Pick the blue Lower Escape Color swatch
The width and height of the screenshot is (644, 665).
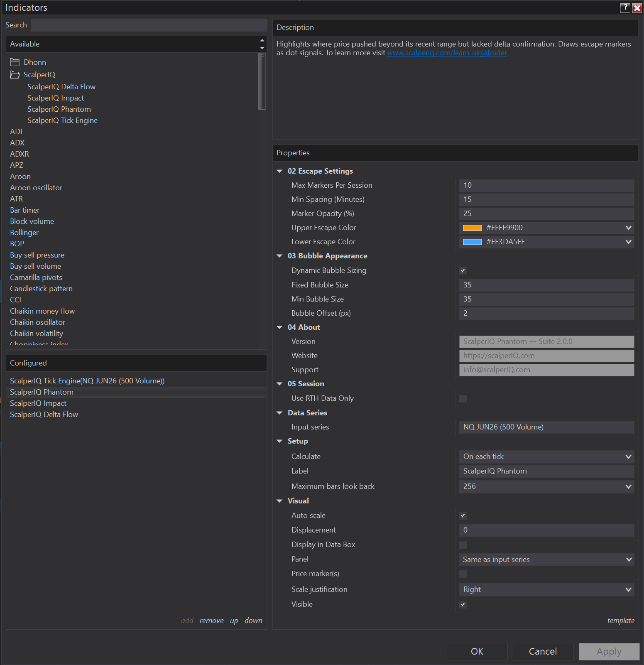pyautogui.click(x=472, y=242)
